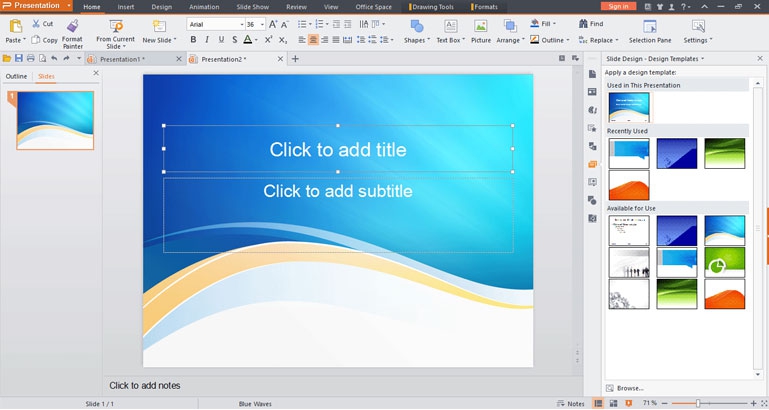The image size is (769, 410).
Task: Expand the Outline dropdown
Action: coord(568,40)
